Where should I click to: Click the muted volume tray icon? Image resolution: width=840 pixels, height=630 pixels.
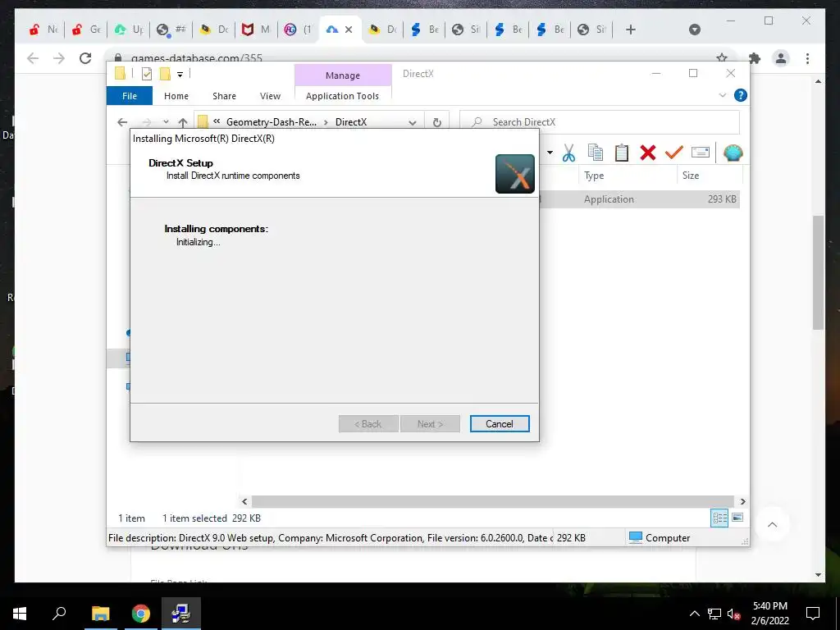[734, 614]
